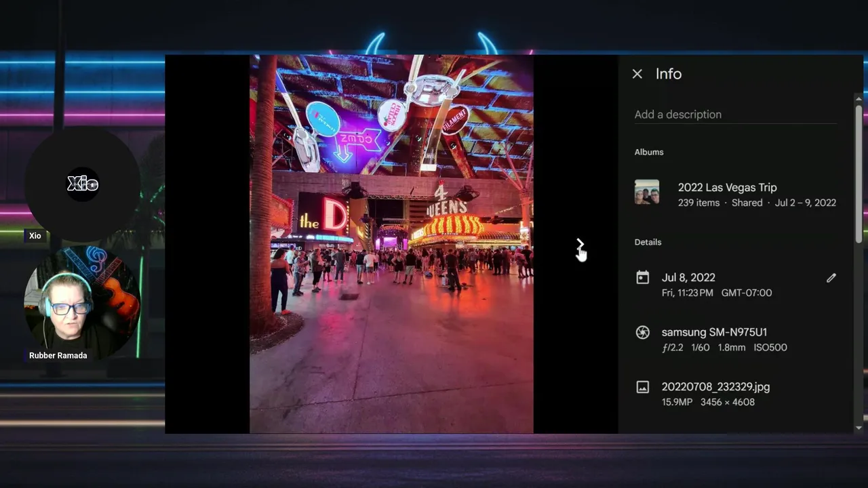Image resolution: width=868 pixels, height=488 pixels.
Task: Click the album thumbnail for Las Vegas Trip
Action: [647, 192]
